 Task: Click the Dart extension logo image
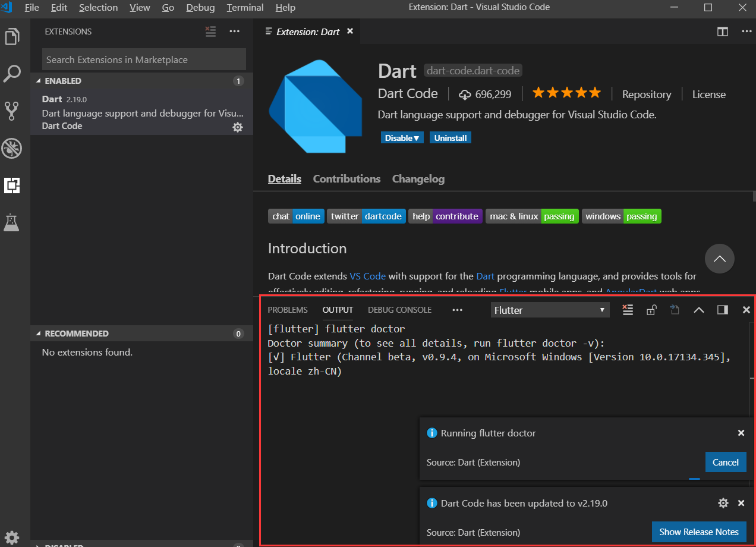[x=316, y=106]
